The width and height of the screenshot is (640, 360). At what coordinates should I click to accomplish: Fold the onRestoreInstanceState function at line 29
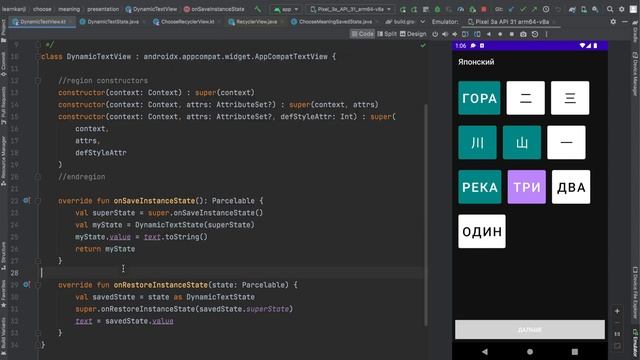coord(38,284)
